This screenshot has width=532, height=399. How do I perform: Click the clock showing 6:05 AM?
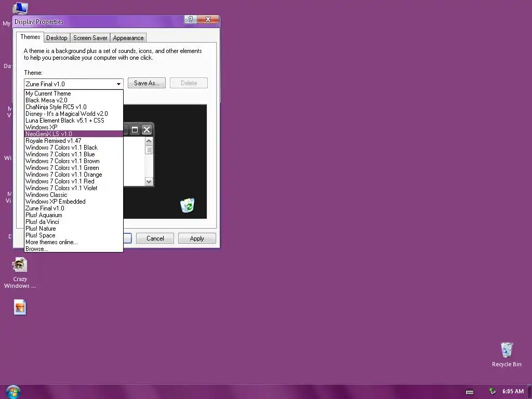513,392
